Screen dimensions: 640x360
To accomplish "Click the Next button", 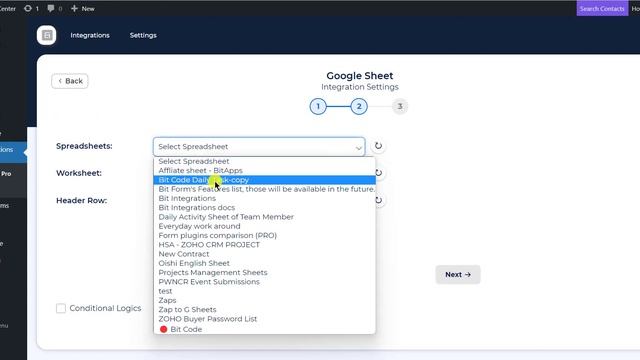I will 458,275.
